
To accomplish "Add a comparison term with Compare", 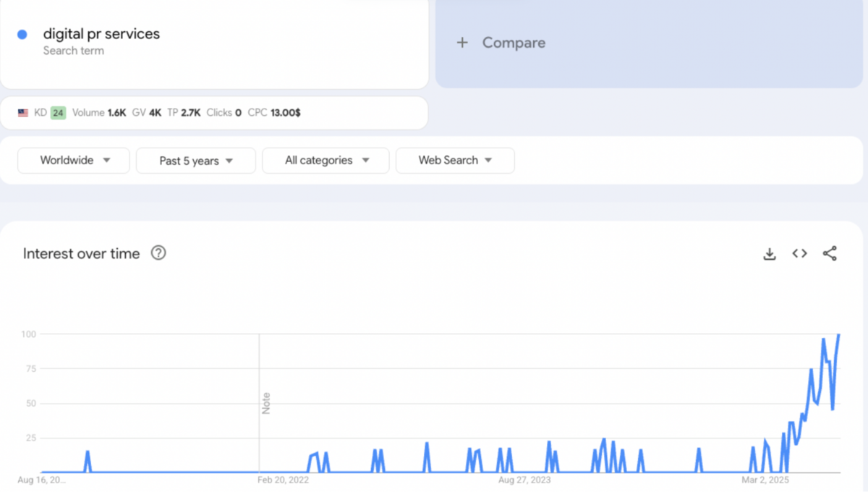I will [x=501, y=43].
